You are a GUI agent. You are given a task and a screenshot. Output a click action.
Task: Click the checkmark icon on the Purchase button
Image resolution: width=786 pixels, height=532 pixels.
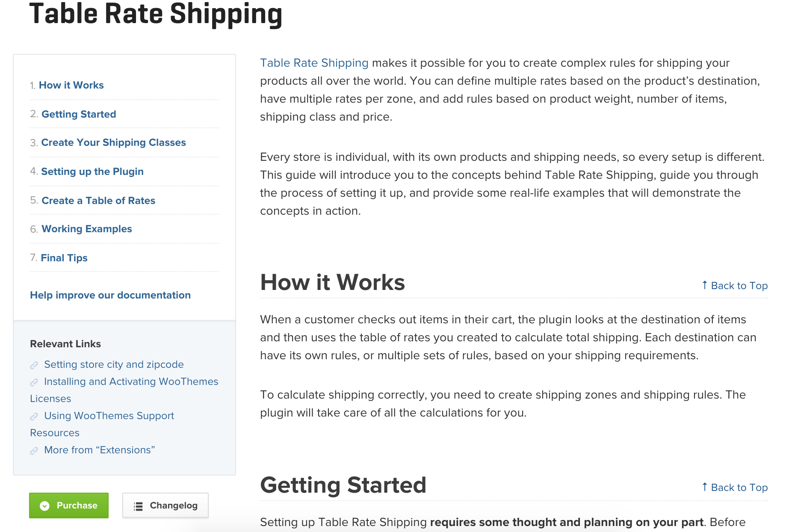(45, 506)
